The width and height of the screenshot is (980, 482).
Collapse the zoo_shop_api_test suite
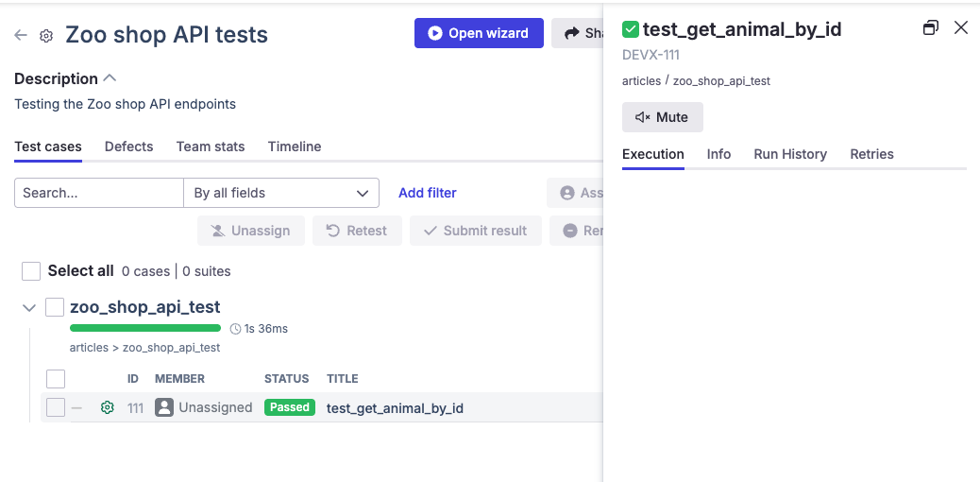(29, 307)
